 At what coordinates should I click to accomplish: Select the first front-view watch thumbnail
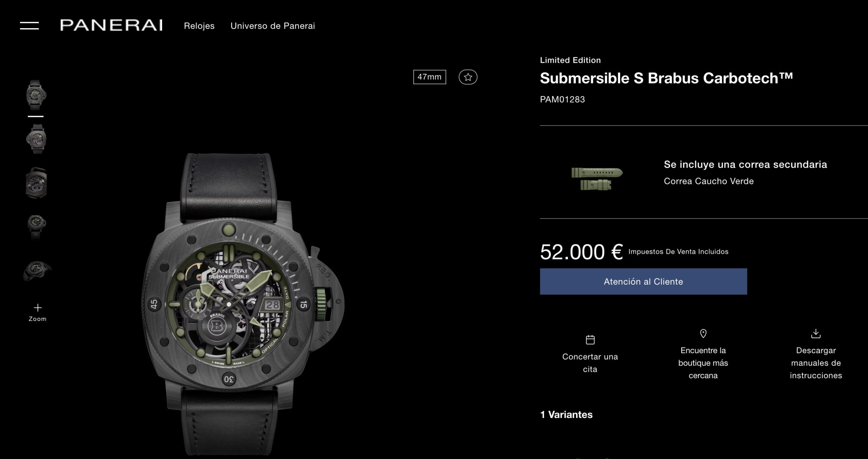click(x=36, y=95)
